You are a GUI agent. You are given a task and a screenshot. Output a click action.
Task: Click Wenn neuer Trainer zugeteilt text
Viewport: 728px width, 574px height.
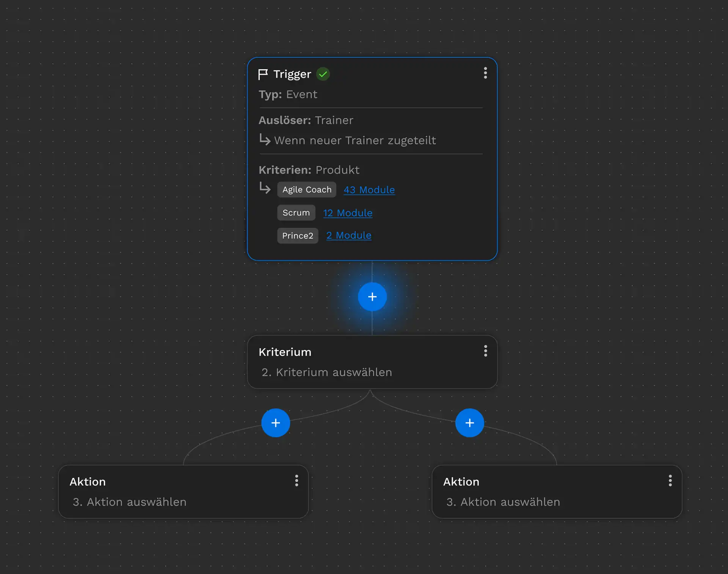(355, 141)
